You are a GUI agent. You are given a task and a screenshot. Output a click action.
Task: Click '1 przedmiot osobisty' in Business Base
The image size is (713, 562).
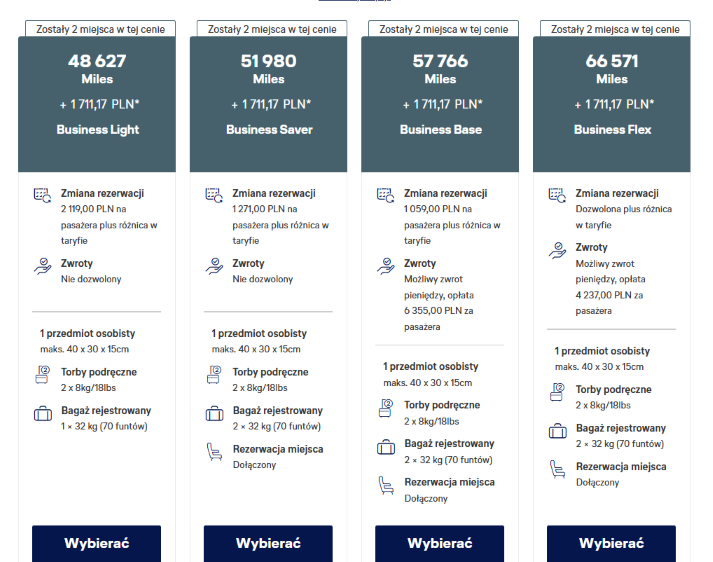(431, 366)
